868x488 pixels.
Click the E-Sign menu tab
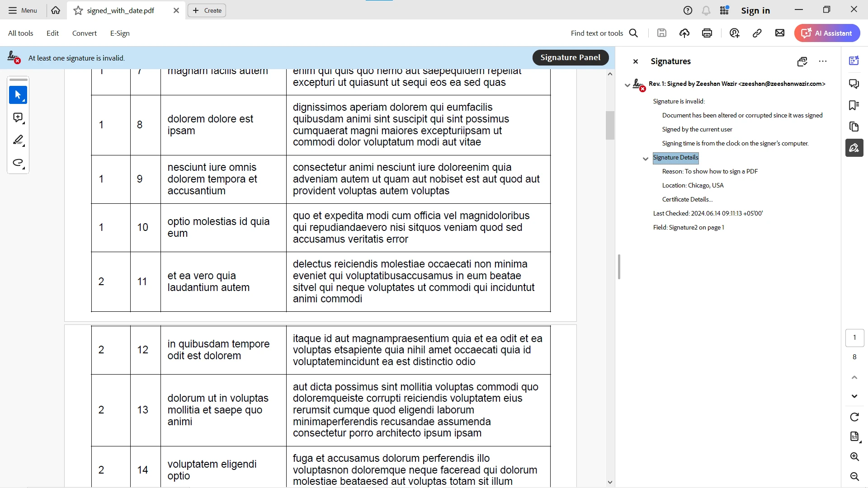[x=119, y=33]
